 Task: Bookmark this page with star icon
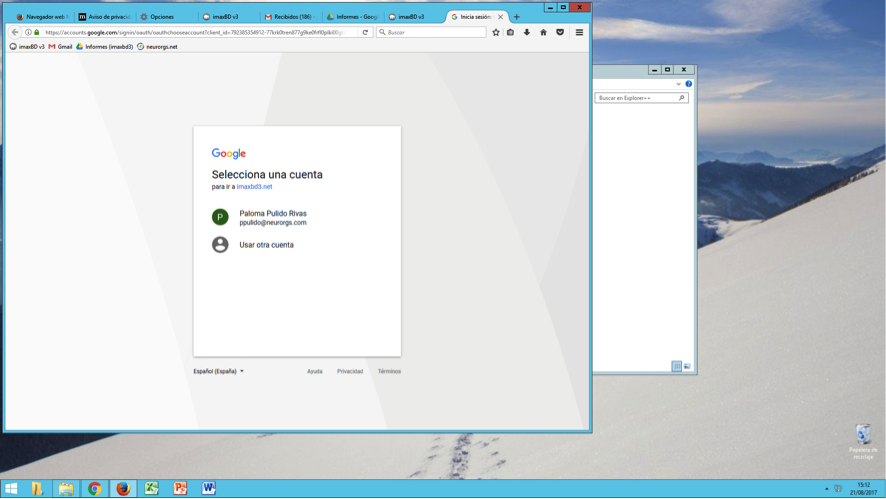pyautogui.click(x=496, y=32)
